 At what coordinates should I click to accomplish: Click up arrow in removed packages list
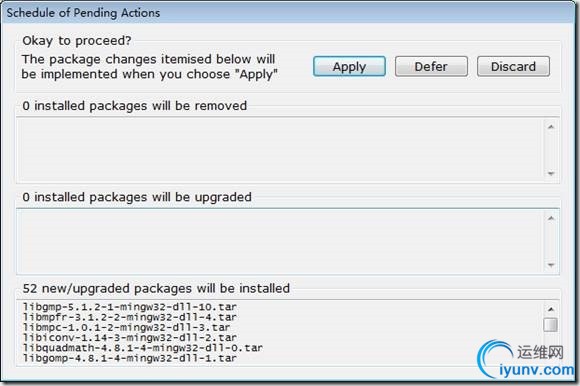point(551,127)
